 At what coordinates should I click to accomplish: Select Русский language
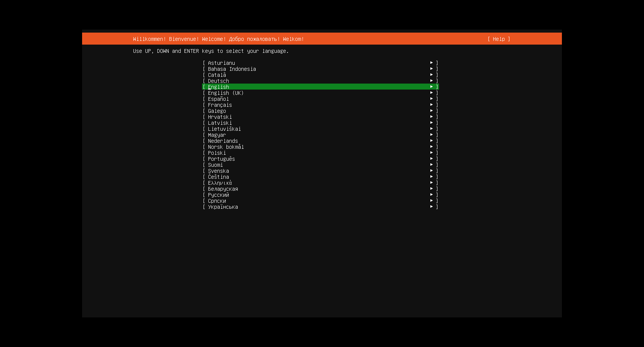coord(321,195)
